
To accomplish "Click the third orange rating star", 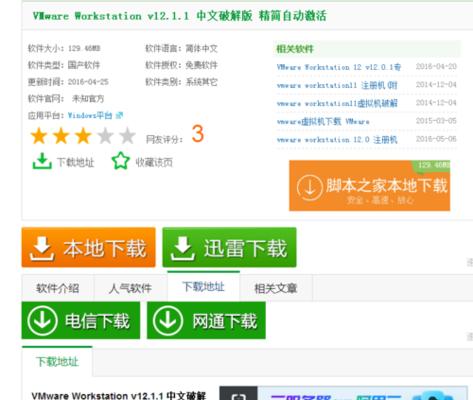I will pos(83,136).
